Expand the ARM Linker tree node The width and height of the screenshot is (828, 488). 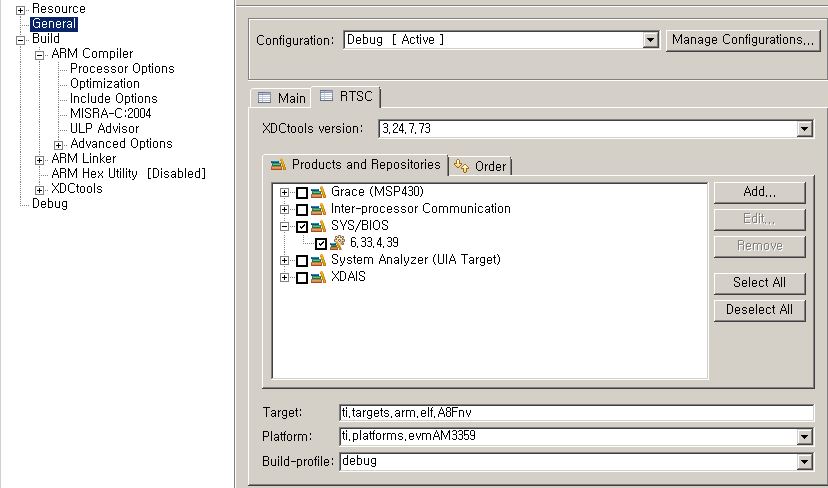pos(40,159)
